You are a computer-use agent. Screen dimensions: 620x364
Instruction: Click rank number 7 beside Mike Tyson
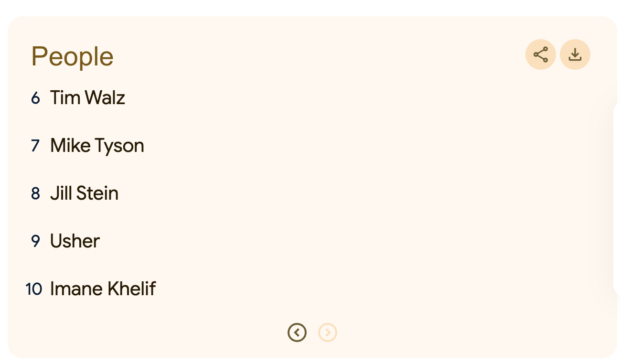pyautogui.click(x=36, y=146)
